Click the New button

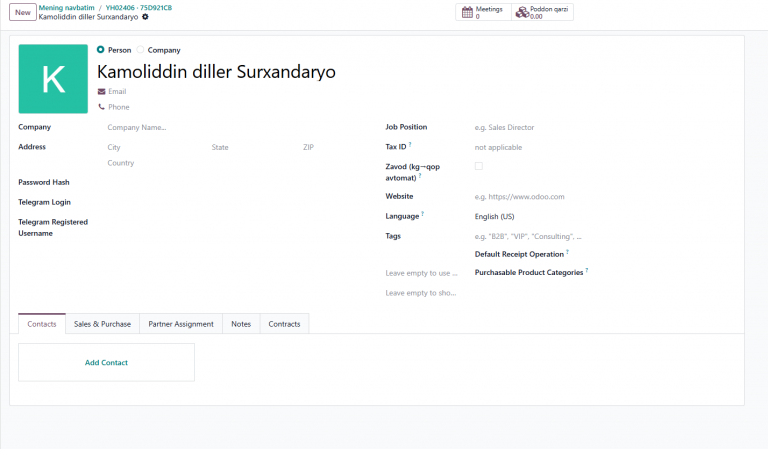(23, 12)
